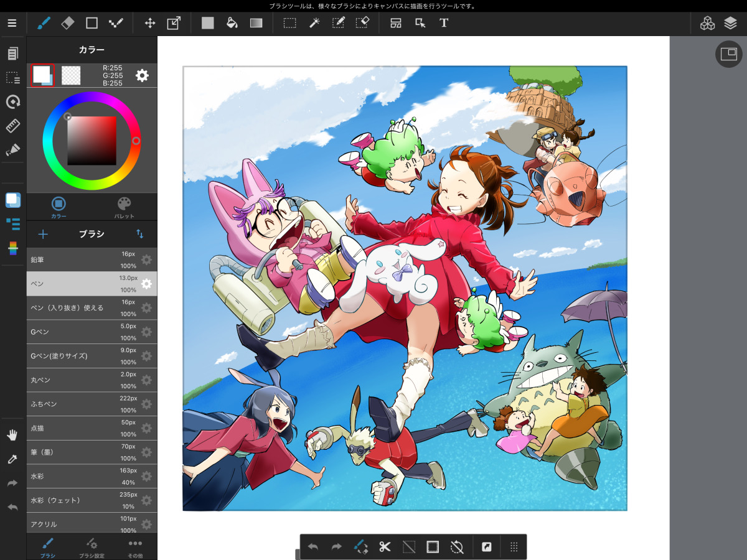Select the Brush tool in top toolbar
The image size is (747, 560).
[44, 23]
